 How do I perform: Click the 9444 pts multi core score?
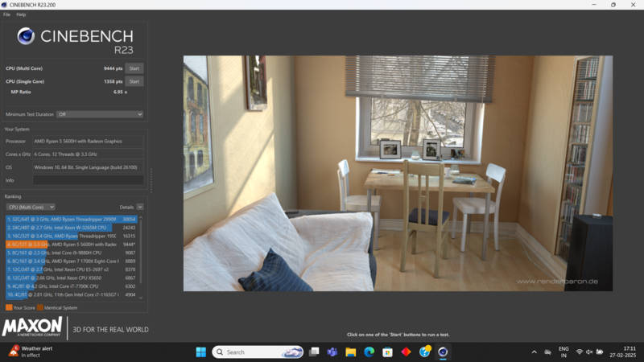(113, 68)
